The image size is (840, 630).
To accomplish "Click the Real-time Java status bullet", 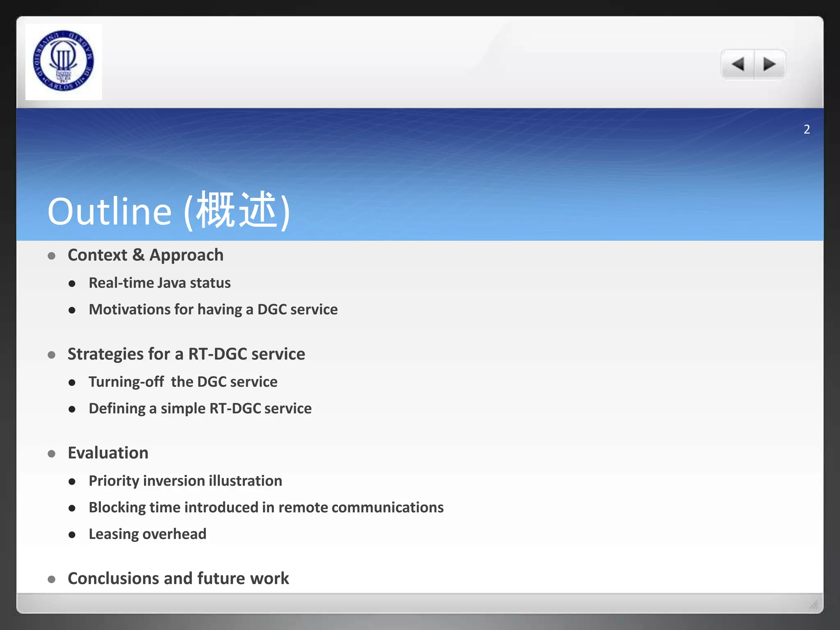I will point(160,283).
